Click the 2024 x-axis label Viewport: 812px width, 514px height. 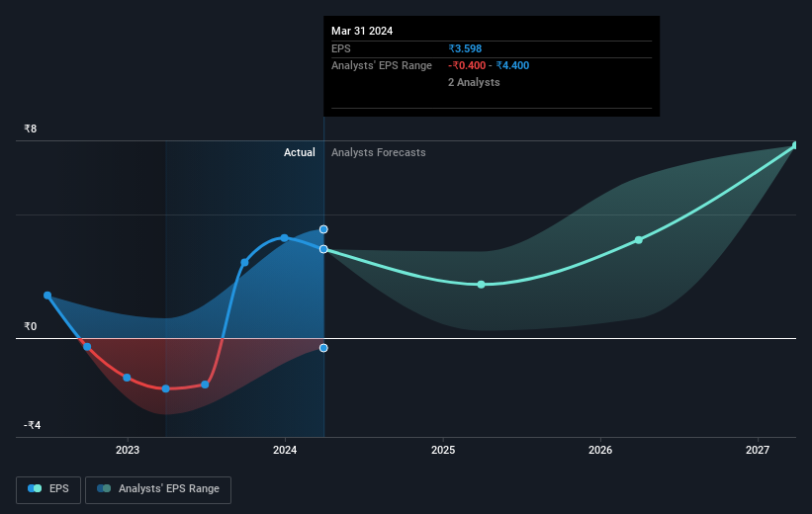(285, 450)
